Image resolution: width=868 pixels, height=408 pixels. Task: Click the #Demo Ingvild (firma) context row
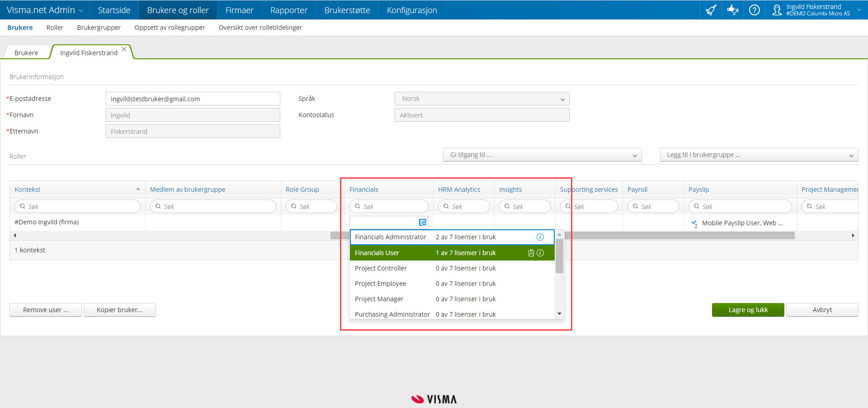(47, 222)
